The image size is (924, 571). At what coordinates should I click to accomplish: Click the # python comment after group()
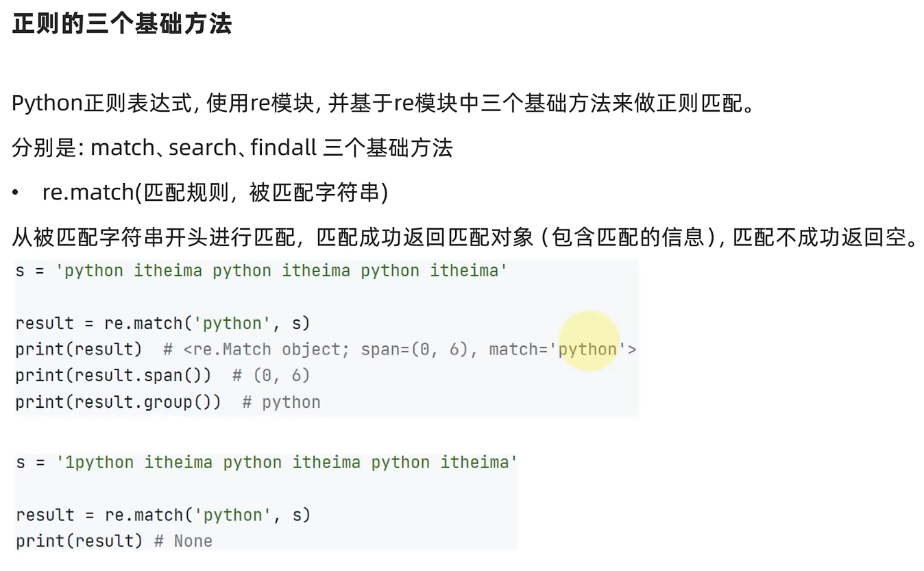pyautogui.click(x=282, y=402)
